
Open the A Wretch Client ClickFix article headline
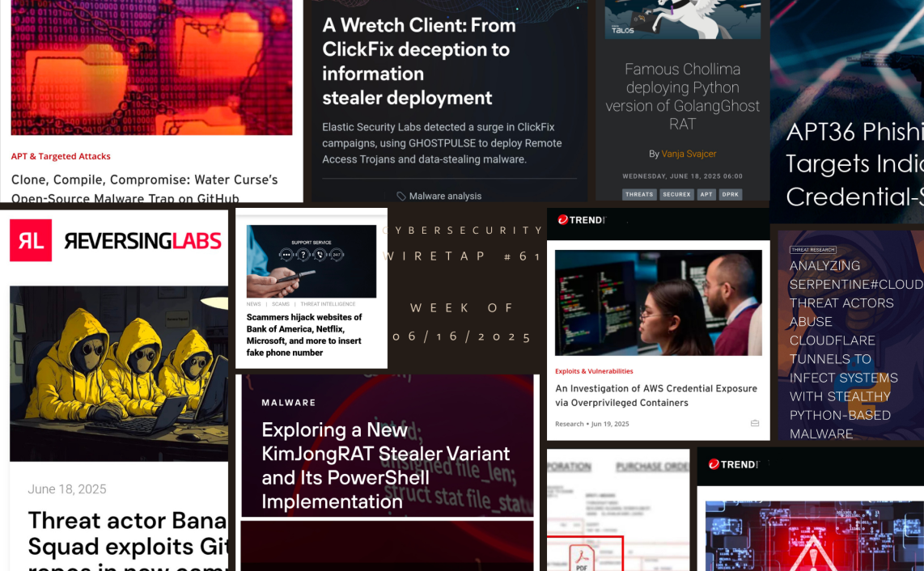419,61
